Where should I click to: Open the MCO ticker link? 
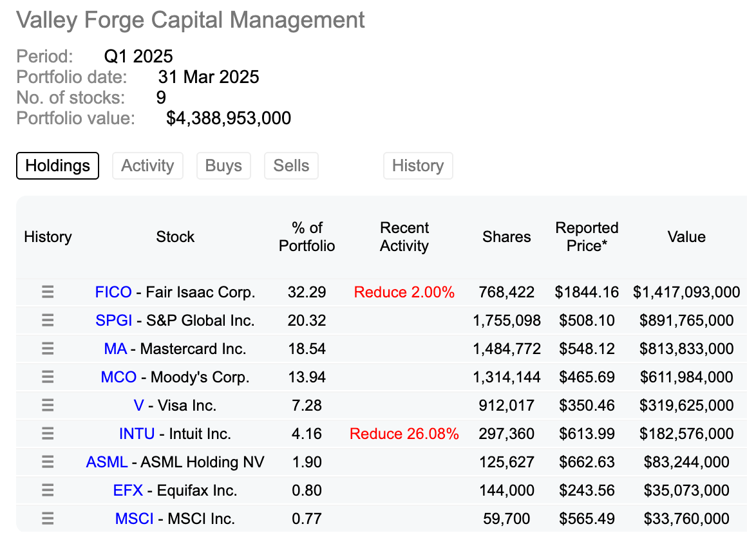[118, 377]
